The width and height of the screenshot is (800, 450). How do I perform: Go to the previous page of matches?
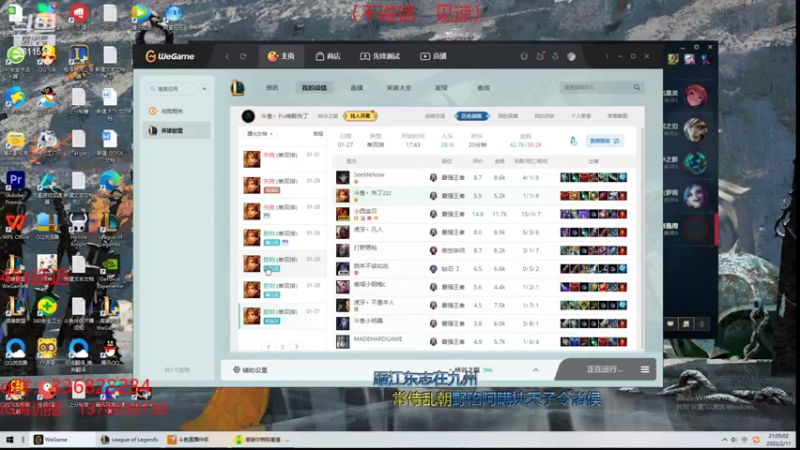[x=268, y=347]
